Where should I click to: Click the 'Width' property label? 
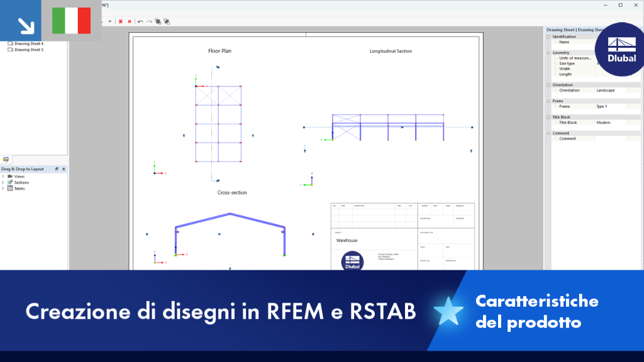(x=565, y=69)
